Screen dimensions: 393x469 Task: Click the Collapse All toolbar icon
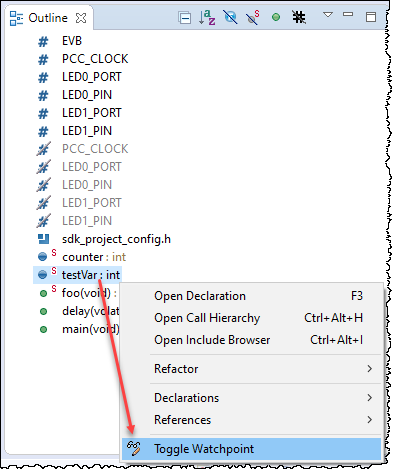[185, 17]
